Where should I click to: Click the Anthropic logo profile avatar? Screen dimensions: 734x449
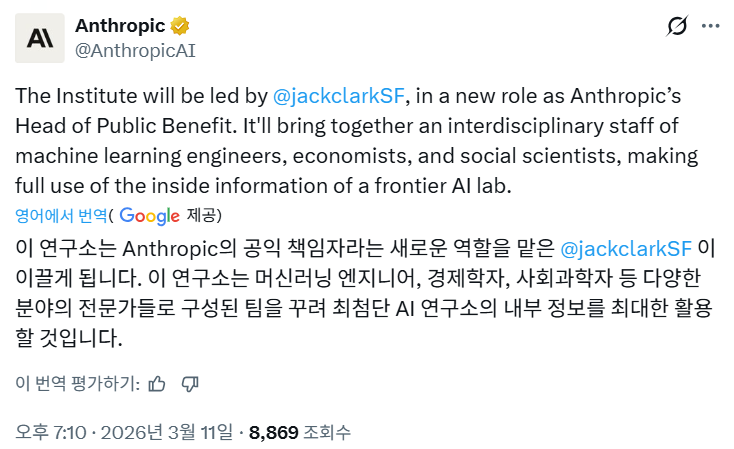coord(40,39)
